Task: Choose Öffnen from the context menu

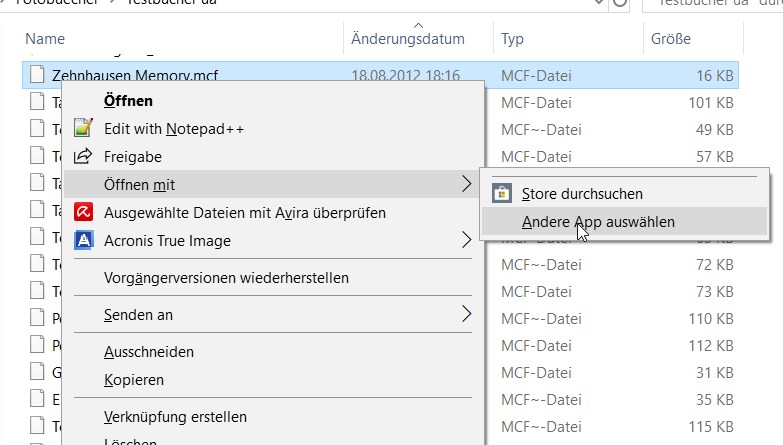Action: pyautogui.click(x=128, y=100)
